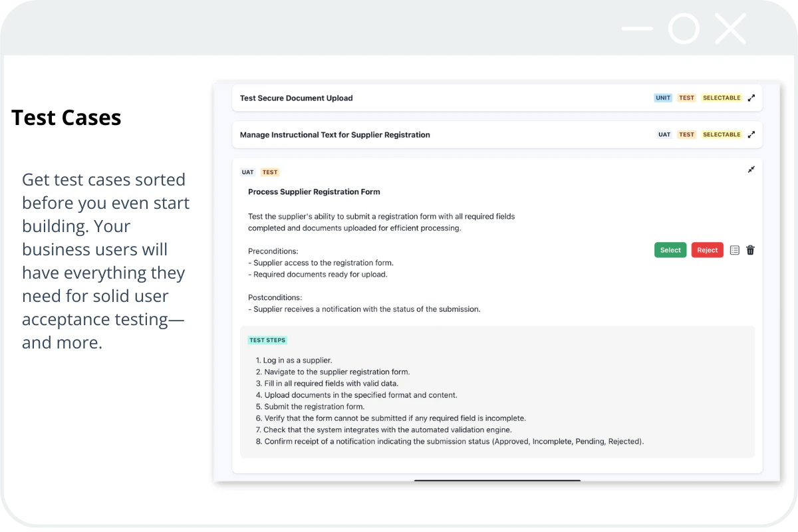The width and height of the screenshot is (798, 532).
Task: Expand the TEST STEPS section
Action: coord(267,340)
